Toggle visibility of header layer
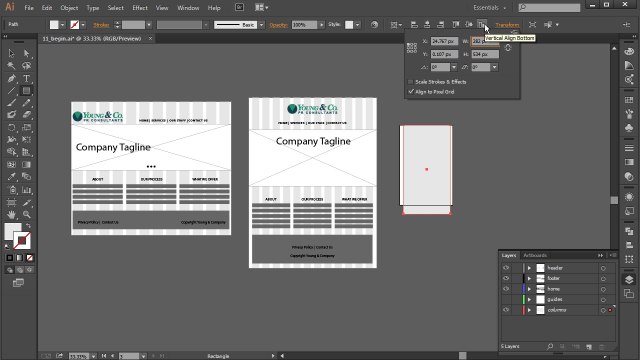Viewport: 640px width, 360px height. (506, 268)
